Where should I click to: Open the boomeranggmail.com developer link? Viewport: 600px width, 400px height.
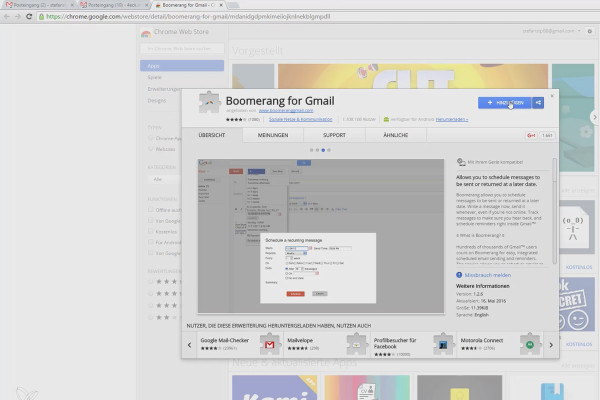point(286,110)
